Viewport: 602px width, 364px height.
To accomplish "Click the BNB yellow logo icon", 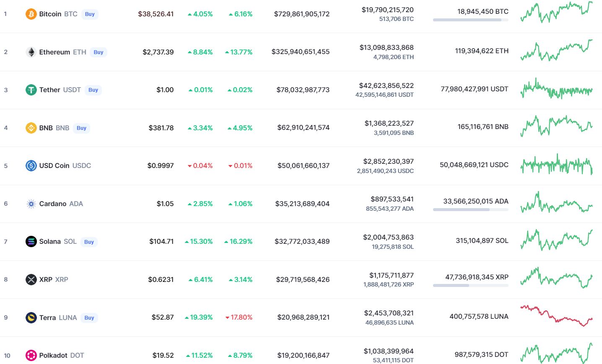I will point(31,128).
